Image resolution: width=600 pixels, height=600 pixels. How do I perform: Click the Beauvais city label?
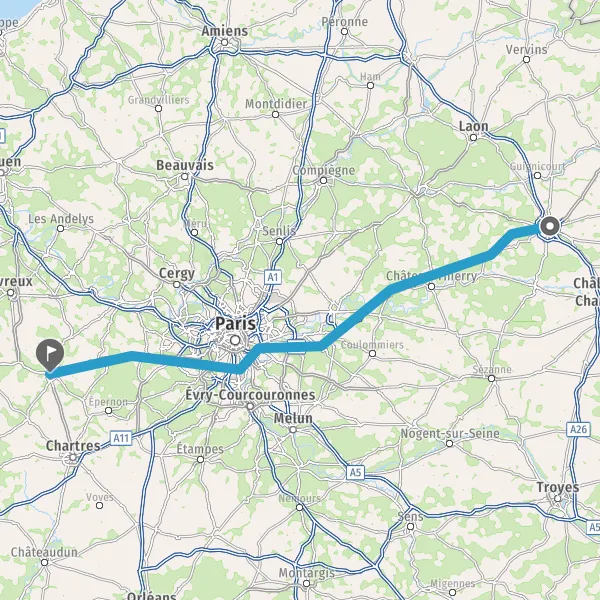[x=185, y=165]
